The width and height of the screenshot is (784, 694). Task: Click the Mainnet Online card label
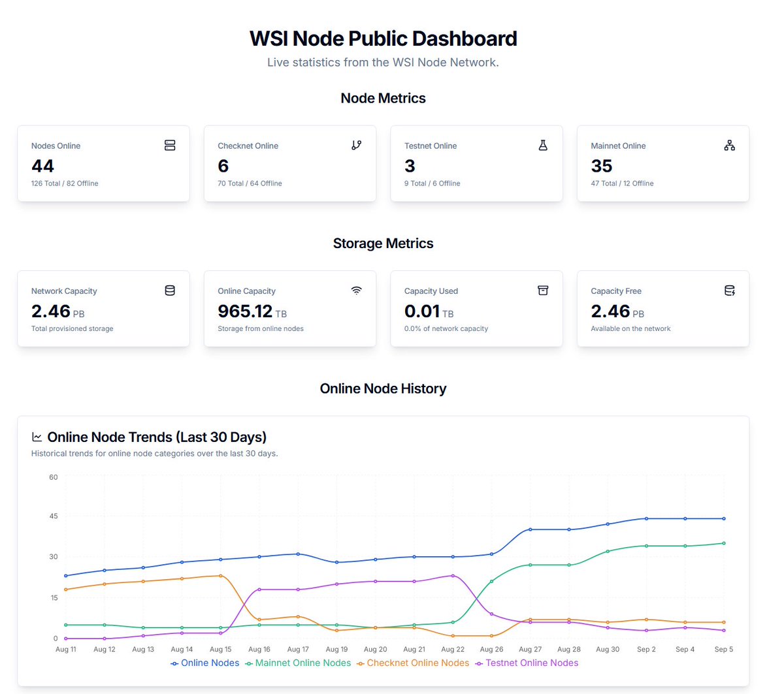[x=618, y=146]
